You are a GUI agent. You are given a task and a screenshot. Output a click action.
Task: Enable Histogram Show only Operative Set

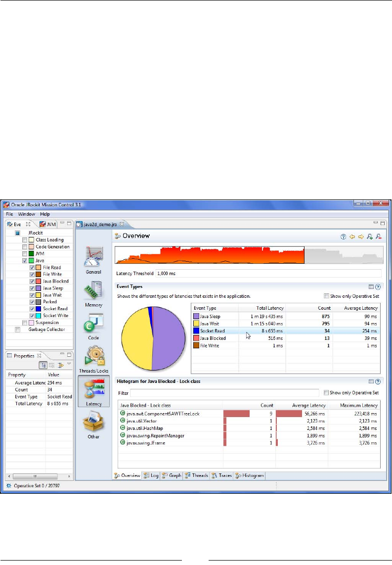(x=326, y=393)
